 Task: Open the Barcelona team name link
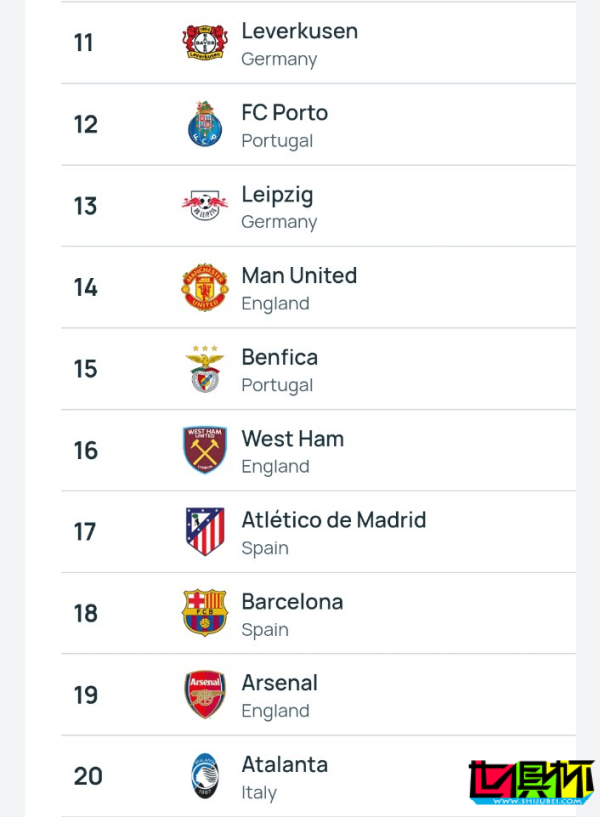(292, 601)
